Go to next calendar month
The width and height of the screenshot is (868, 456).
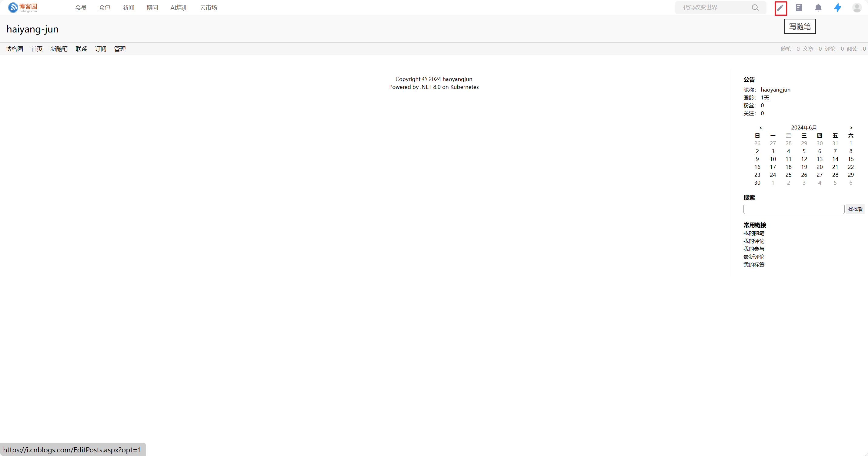click(851, 128)
